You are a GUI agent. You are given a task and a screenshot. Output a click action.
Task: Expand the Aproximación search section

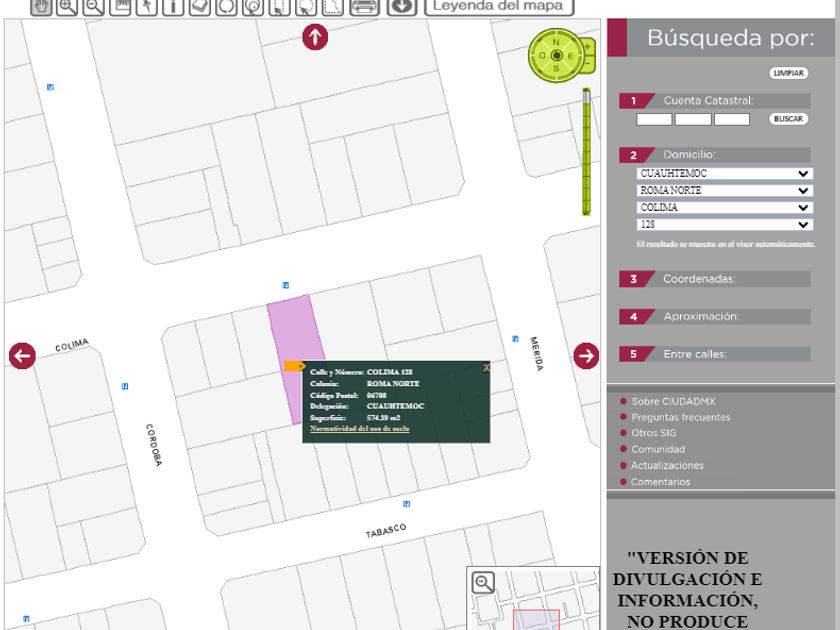[x=715, y=317]
